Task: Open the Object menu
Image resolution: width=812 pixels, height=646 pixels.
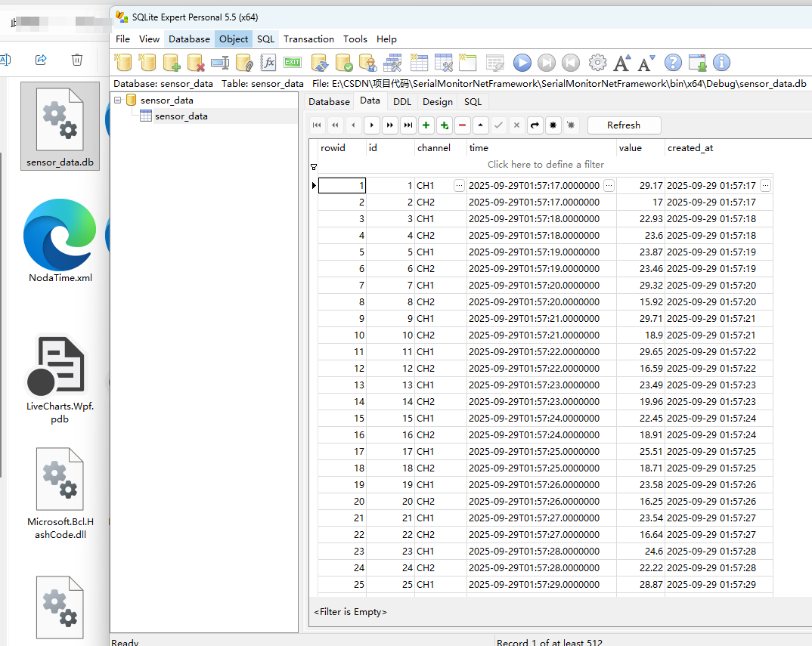Action: coord(234,39)
